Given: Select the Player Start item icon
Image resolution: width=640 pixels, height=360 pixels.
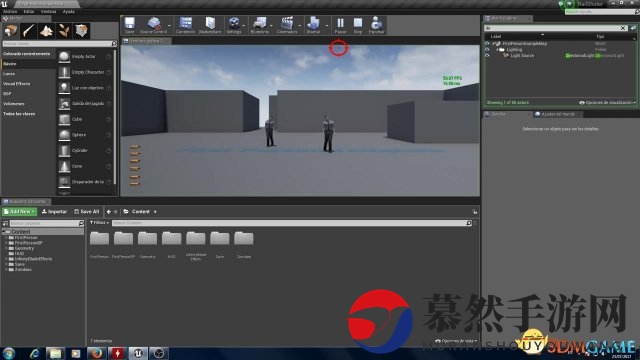Looking at the screenshot, I should tap(64, 104).
